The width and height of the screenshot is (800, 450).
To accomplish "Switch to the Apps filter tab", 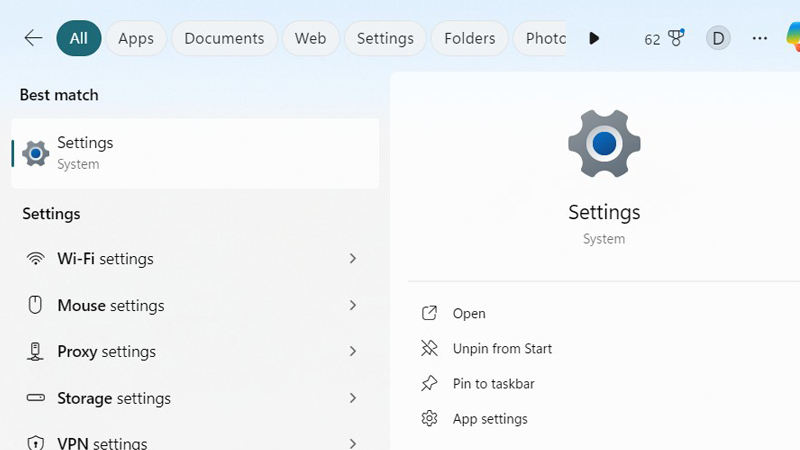I will 136,38.
